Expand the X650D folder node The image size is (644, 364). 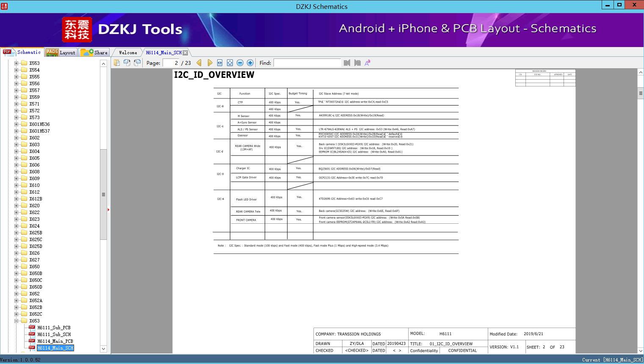point(16,287)
